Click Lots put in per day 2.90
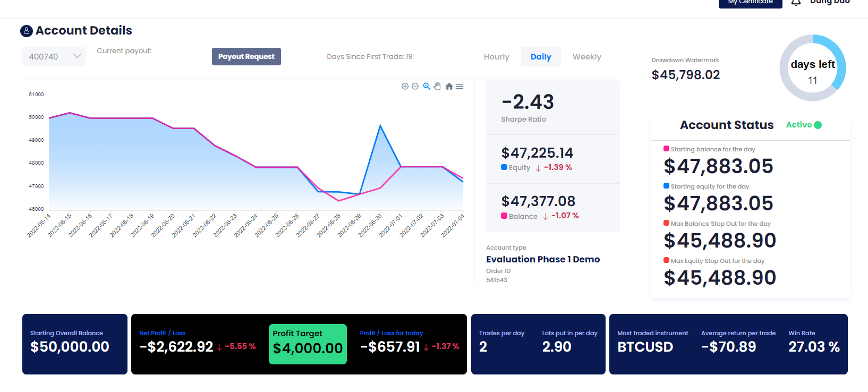Screen dimensions: 868x392 point(557,347)
